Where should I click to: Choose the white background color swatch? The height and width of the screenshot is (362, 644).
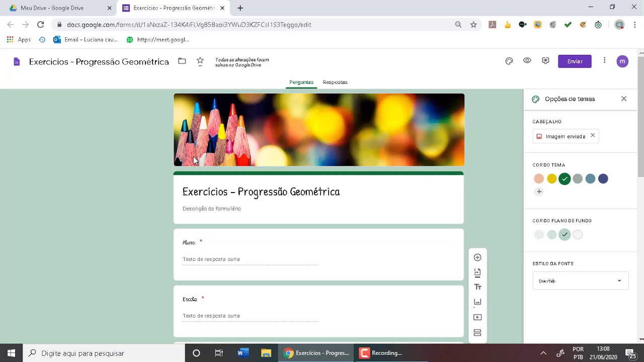point(578,235)
